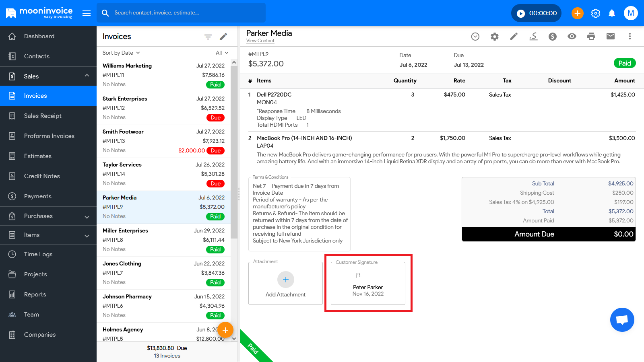
Task: Open Companies in sidebar
Action: (x=48, y=335)
